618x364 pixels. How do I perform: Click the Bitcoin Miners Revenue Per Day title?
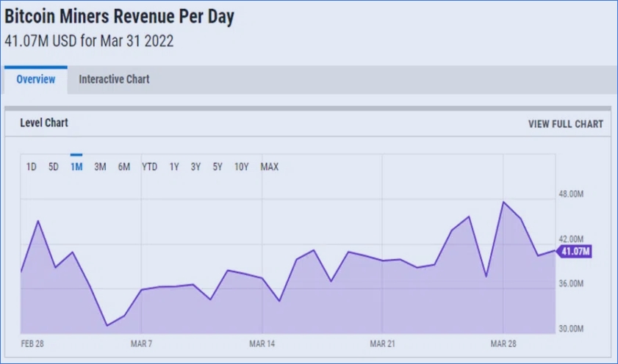tap(120, 17)
